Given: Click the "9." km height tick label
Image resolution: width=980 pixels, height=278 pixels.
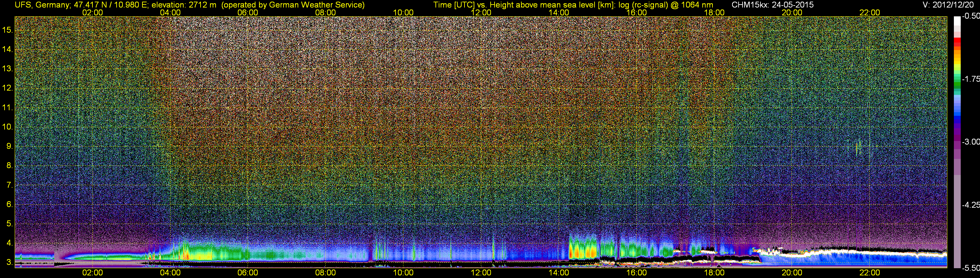Looking at the screenshot, I should pos(9,146).
